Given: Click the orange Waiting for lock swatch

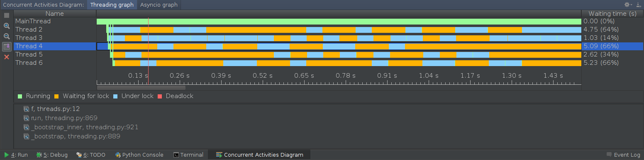Looking at the screenshot, I should point(56,96).
